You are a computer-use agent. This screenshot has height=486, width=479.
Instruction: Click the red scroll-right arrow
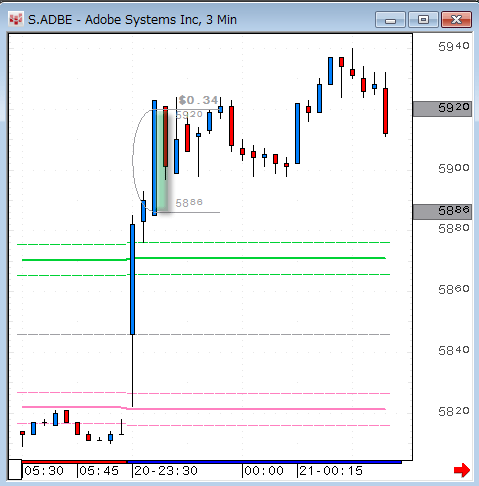(462, 470)
